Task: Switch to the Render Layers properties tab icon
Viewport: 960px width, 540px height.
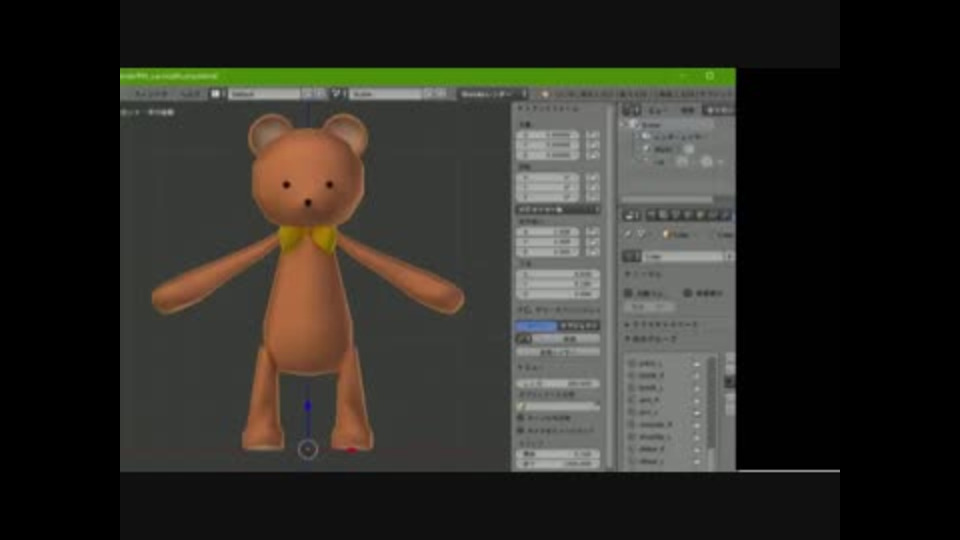Action: pyautogui.click(x=664, y=216)
